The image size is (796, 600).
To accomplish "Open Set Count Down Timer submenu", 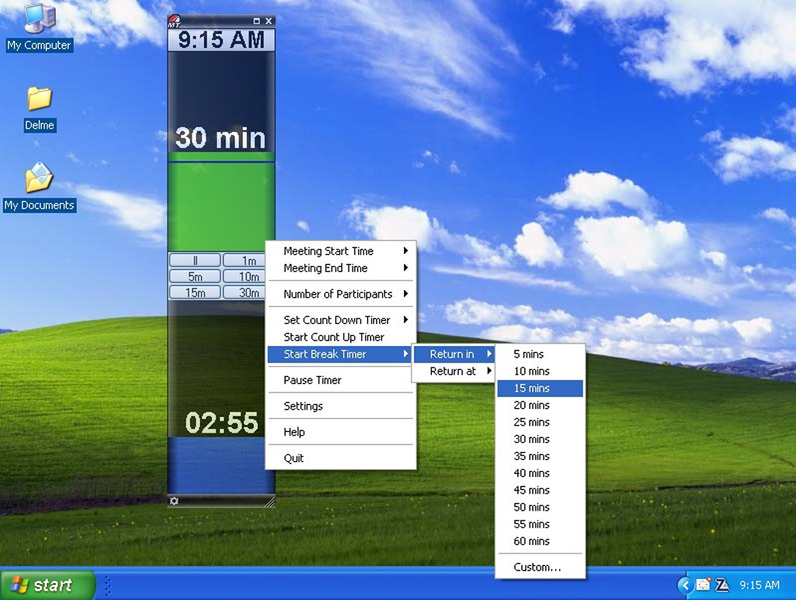I will [x=341, y=320].
